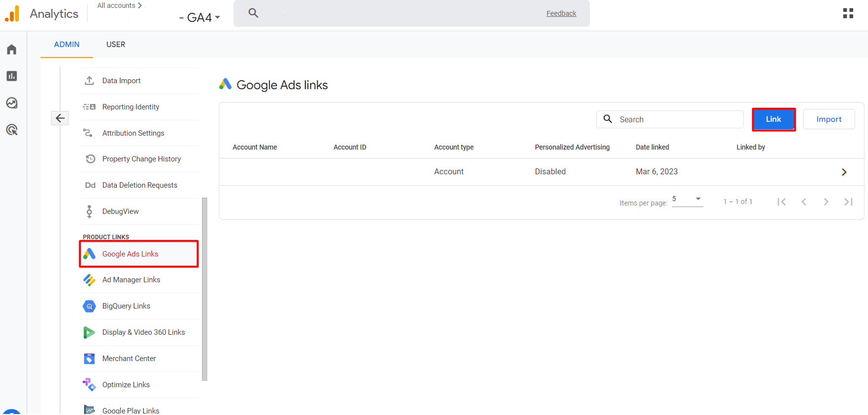Open BigQuery Links

tap(126, 306)
